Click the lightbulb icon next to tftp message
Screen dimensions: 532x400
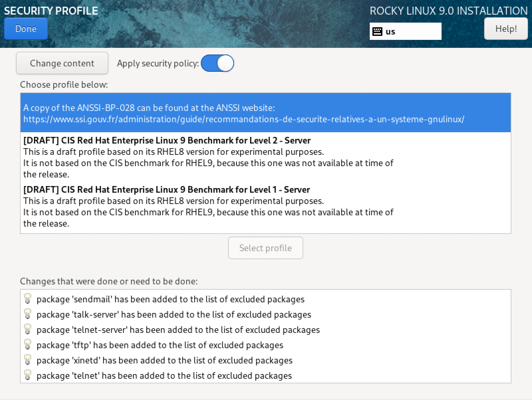[x=28, y=345]
